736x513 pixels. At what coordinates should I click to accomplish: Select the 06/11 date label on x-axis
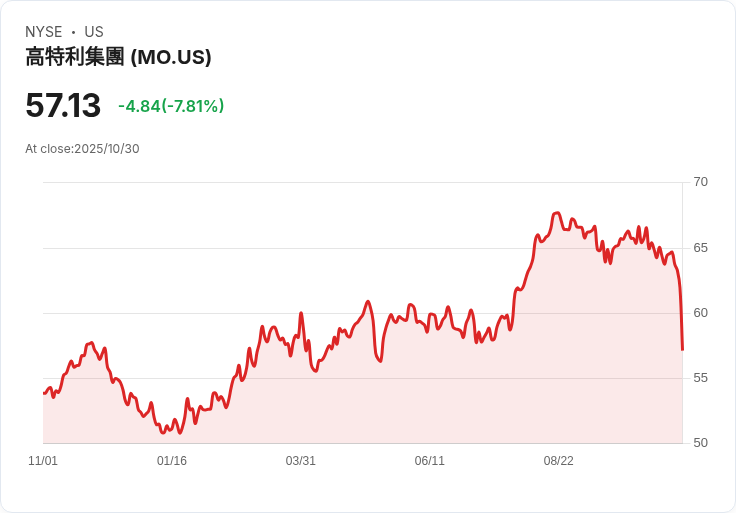pyautogui.click(x=429, y=461)
